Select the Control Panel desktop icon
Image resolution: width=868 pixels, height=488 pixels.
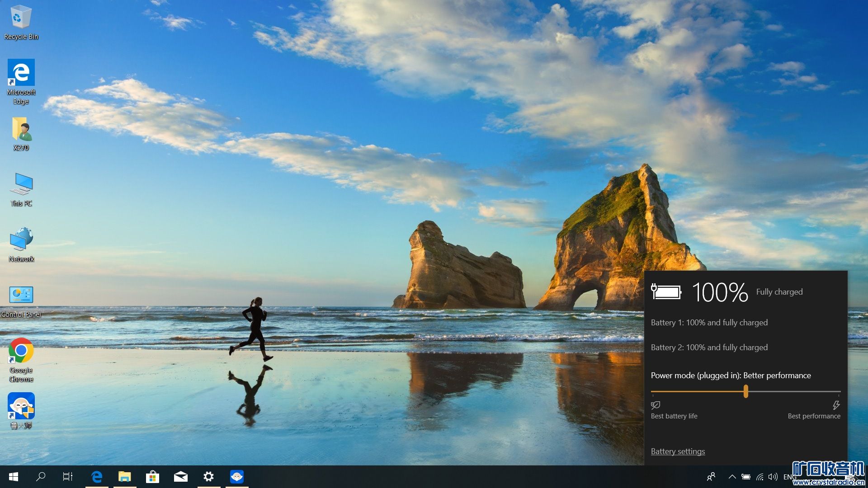click(x=21, y=301)
